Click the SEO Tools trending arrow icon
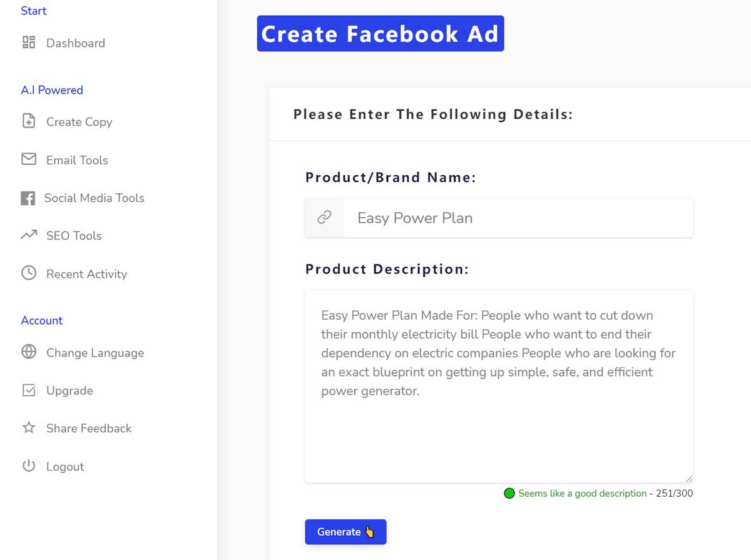The image size is (751, 560). [29, 235]
